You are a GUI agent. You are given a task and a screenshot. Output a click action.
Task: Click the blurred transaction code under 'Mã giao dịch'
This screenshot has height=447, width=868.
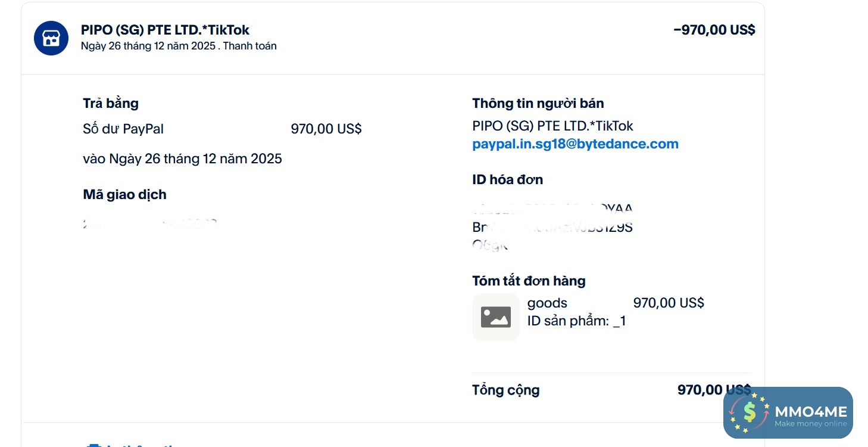click(x=150, y=224)
